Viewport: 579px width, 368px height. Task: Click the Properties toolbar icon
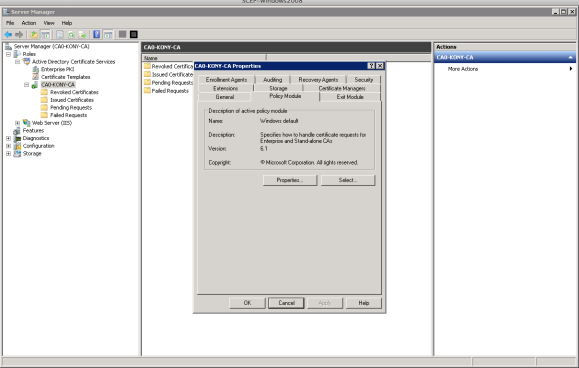coord(60,34)
